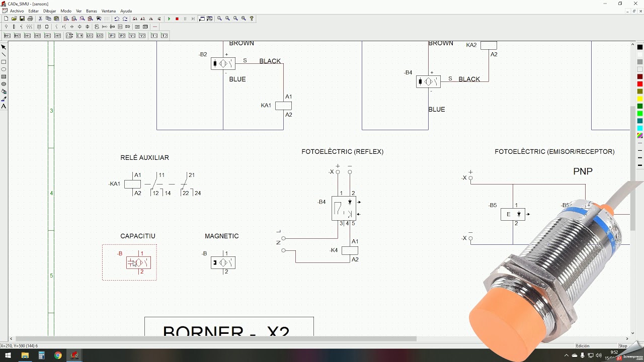644x362 pixels.
Task: Click the KA1 relay coil under RELÉ AUXILIAR
Action: click(x=132, y=184)
